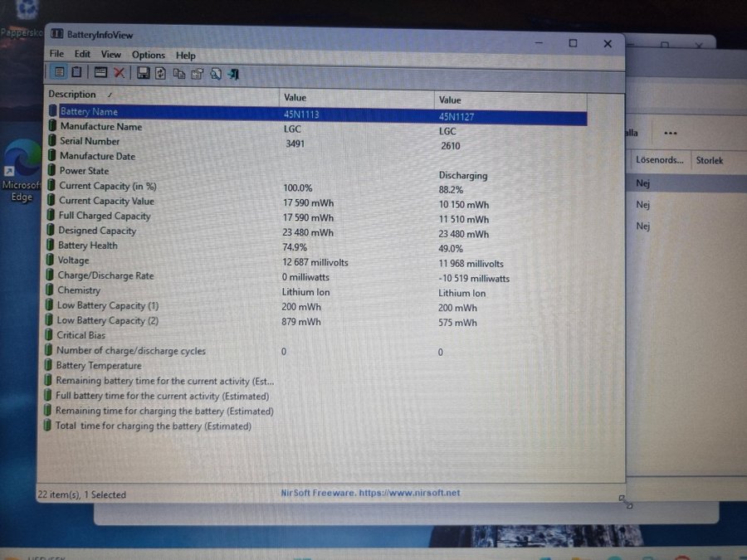This screenshot has height=560, width=747.
Task: Select the Low Battery Capacity (2) row label
Action: point(108,320)
